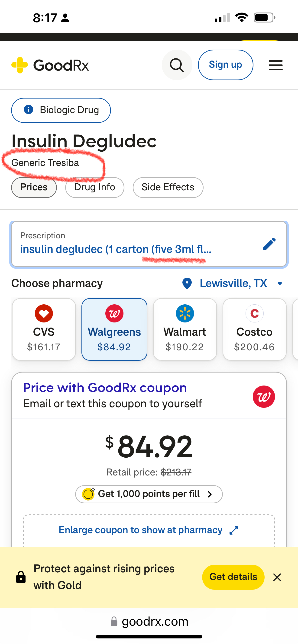This screenshot has width=298, height=644.
Task: Tap the pencil edit prescription icon
Action: [x=269, y=244]
